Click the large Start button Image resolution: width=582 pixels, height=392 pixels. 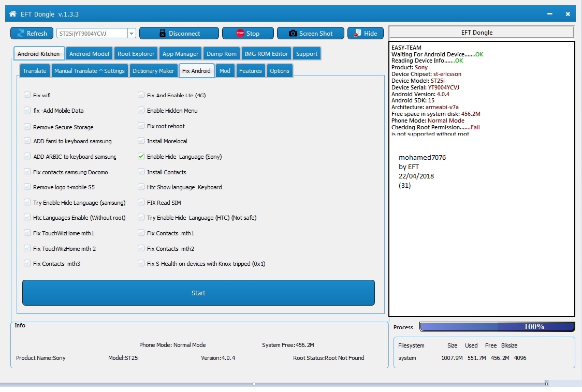pos(199,293)
